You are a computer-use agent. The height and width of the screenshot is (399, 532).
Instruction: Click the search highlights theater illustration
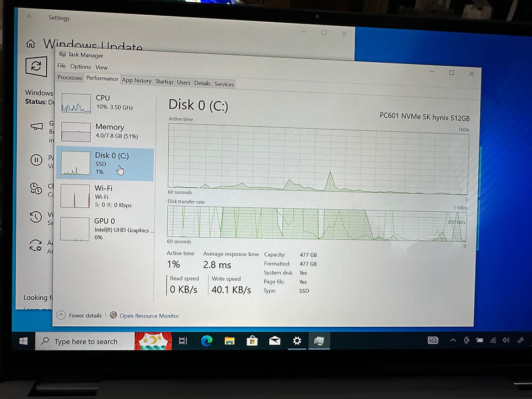(x=153, y=341)
